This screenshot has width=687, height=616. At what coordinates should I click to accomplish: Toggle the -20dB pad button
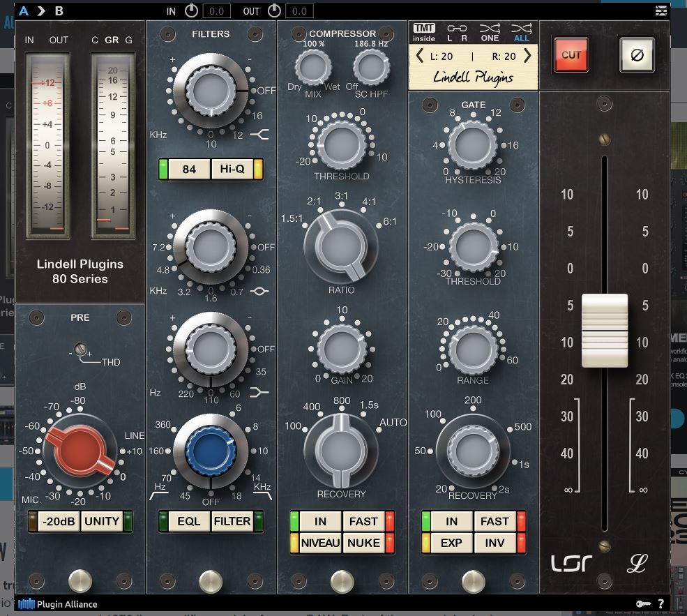point(59,521)
